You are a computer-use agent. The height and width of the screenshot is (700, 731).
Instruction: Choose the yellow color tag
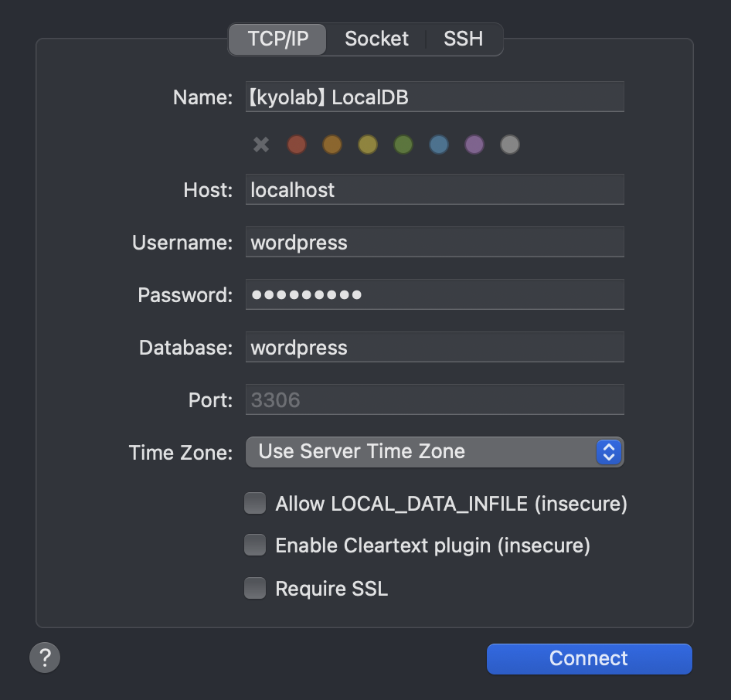tap(368, 144)
